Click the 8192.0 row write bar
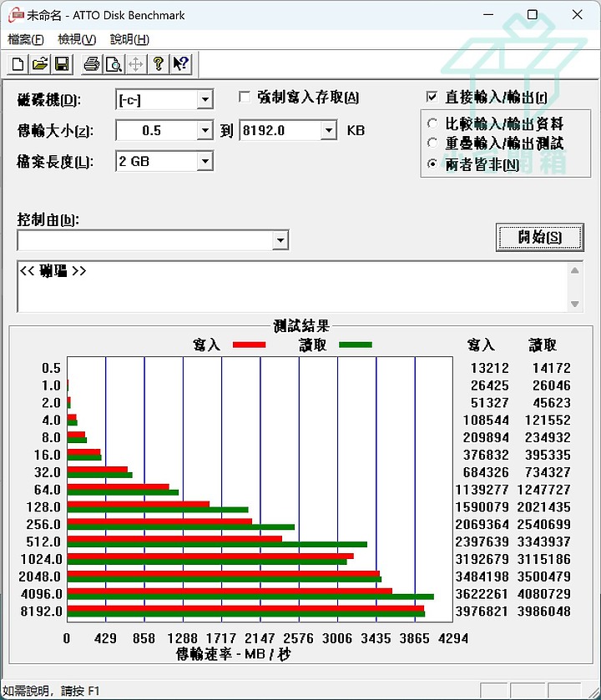This screenshot has width=601, height=700. [x=245, y=608]
